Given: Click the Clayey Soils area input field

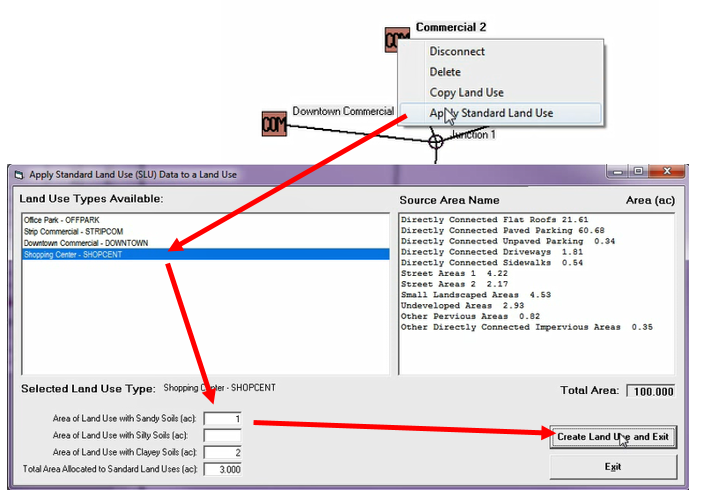Looking at the screenshot, I should 224,452.
